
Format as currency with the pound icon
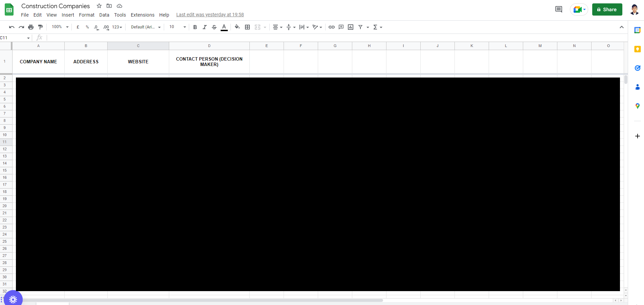[78, 27]
